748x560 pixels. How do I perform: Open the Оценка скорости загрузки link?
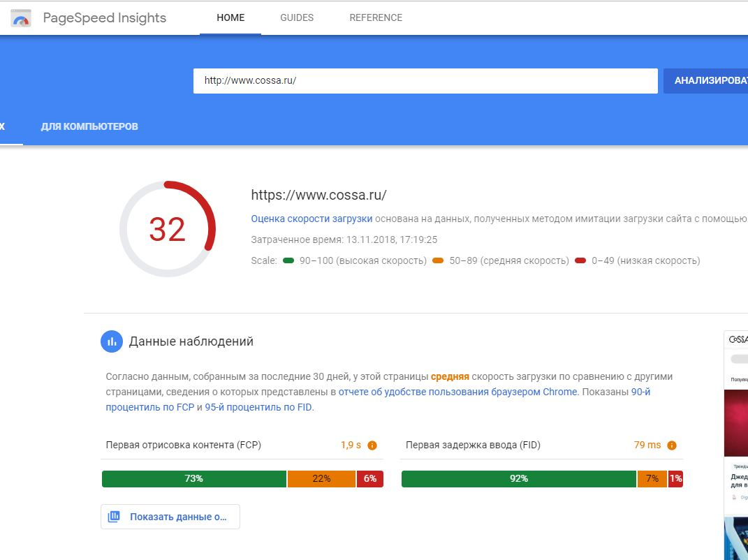click(311, 219)
